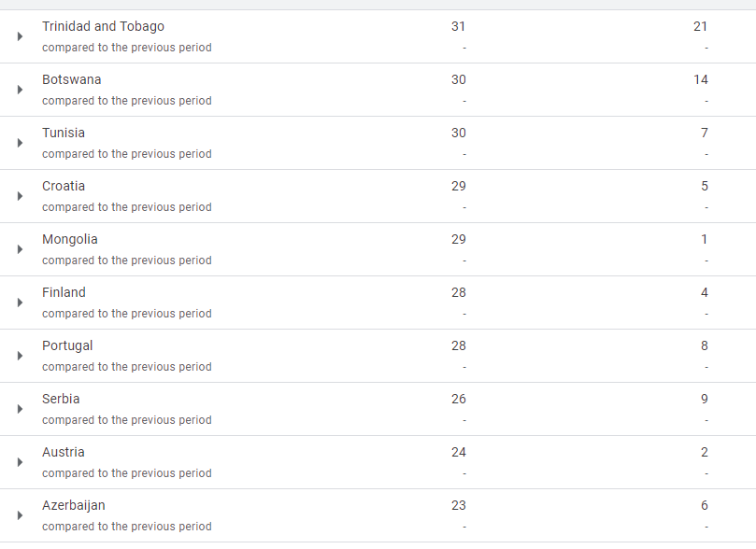Viewport: 756px width, 549px height.
Task: Click the Tunisia country label
Action: click(x=64, y=133)
